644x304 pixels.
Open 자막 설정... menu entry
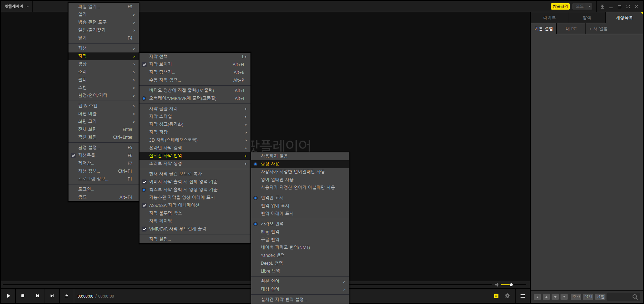tap(195, 239)
